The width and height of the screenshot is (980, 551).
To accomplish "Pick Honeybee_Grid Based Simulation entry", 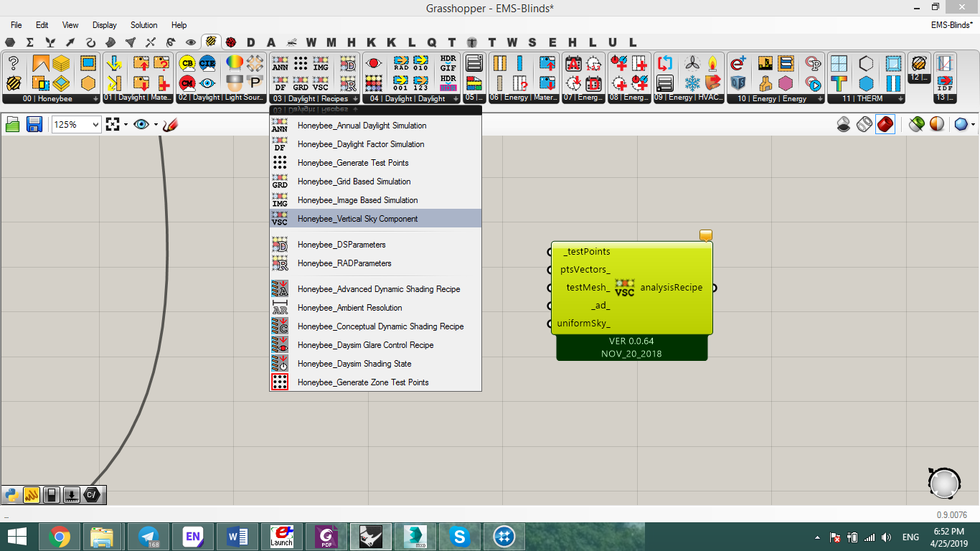I will tap(375, 182).
